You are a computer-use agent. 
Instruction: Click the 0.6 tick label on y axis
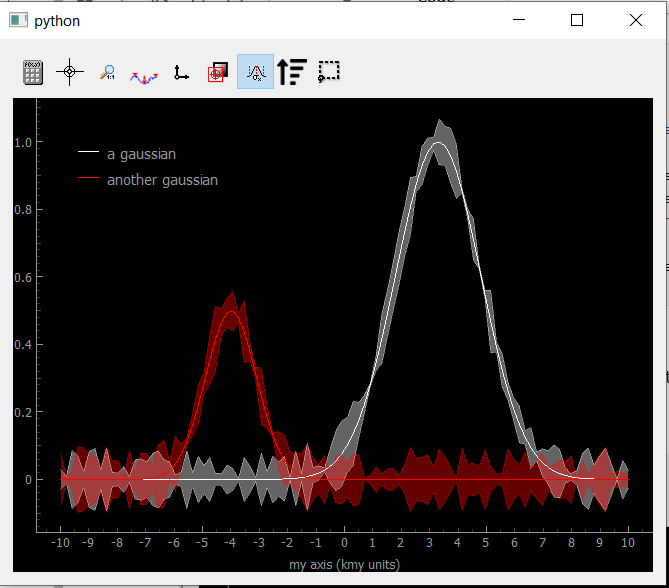tap(23, 278)
